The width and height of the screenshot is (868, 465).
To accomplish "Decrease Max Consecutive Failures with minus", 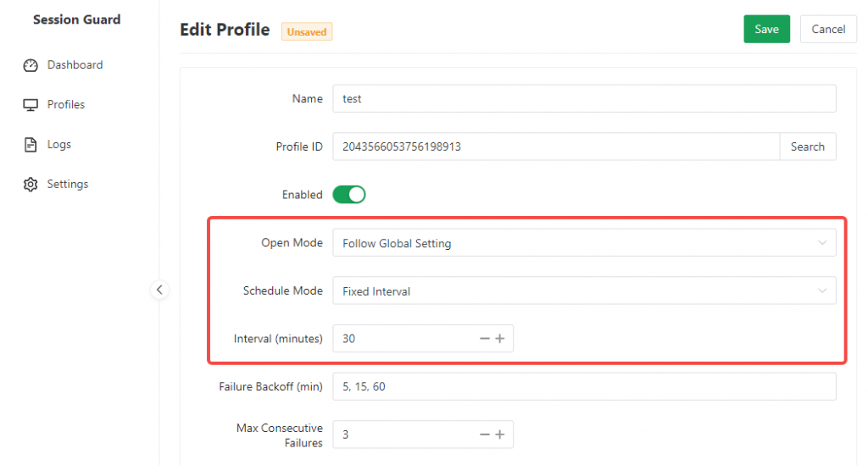I will pyautogui.click(x=485, y=435).
